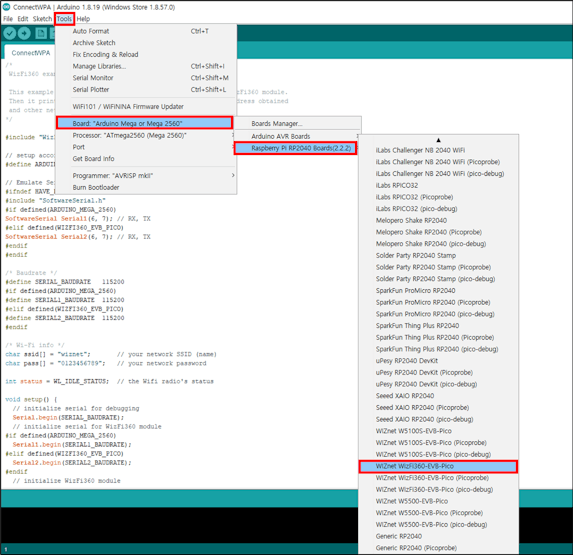Choose WIZnet W5100S-EVB-Pico (Picoprobe)

pos(439,443)
